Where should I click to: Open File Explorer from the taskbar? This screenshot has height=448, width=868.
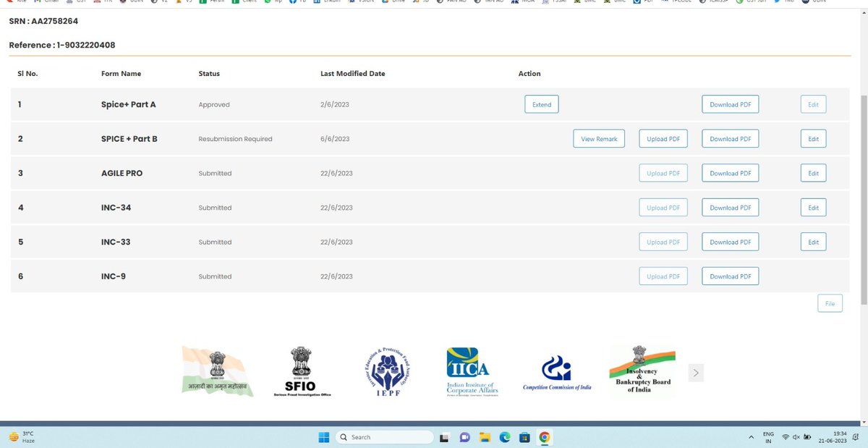[x=485, y=437]
